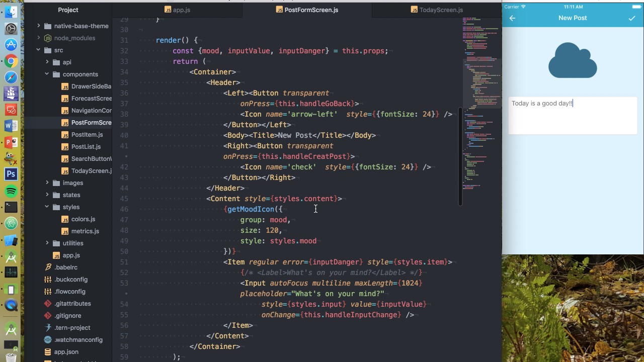Open Google Chrome from the dock
This screenshot has height=362, width=644.
11,61
